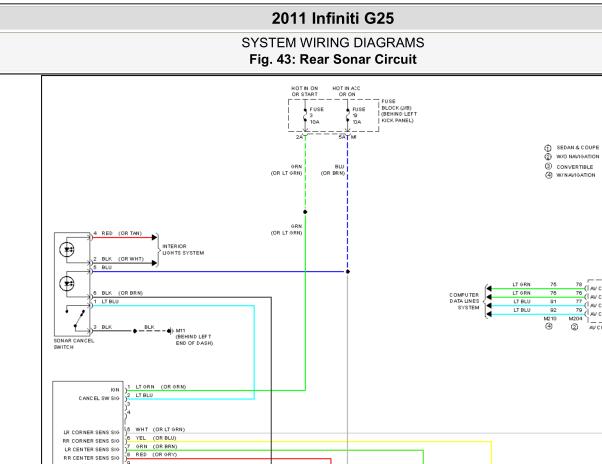Click the "INTERIOR LIGHTS SYSTEM" label
Image resolution: width=602 pixels, height=464 pixels.
183,249
